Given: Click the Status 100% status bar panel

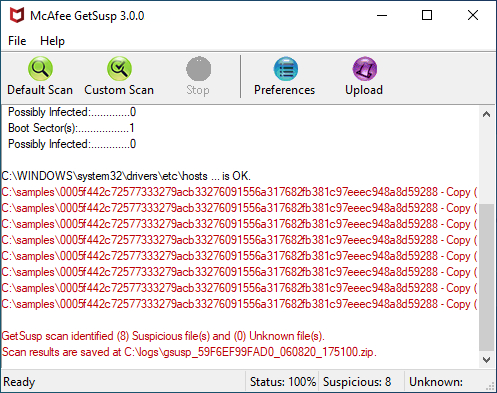Looking at the screenshot, I should coord(282,382).
